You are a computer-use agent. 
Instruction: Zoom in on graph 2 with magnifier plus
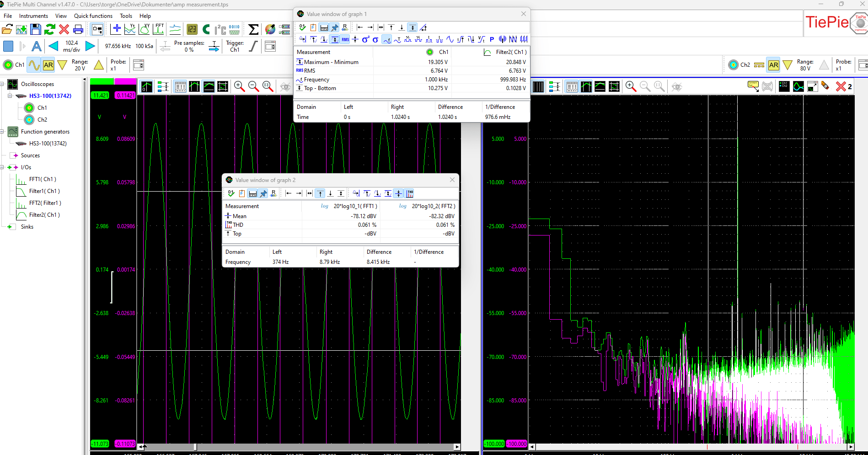(x=631, y=86)
